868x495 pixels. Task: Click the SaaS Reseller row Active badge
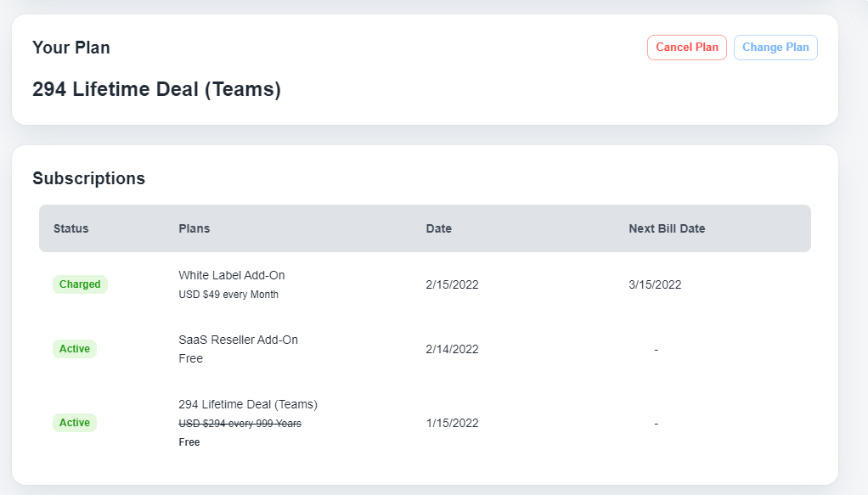click(74, 349)
